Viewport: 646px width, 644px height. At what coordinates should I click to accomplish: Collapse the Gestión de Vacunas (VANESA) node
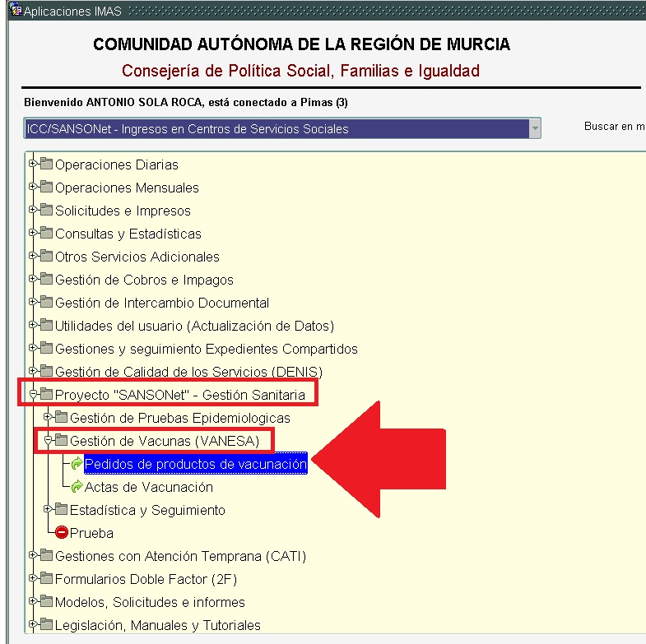(48, 441)
